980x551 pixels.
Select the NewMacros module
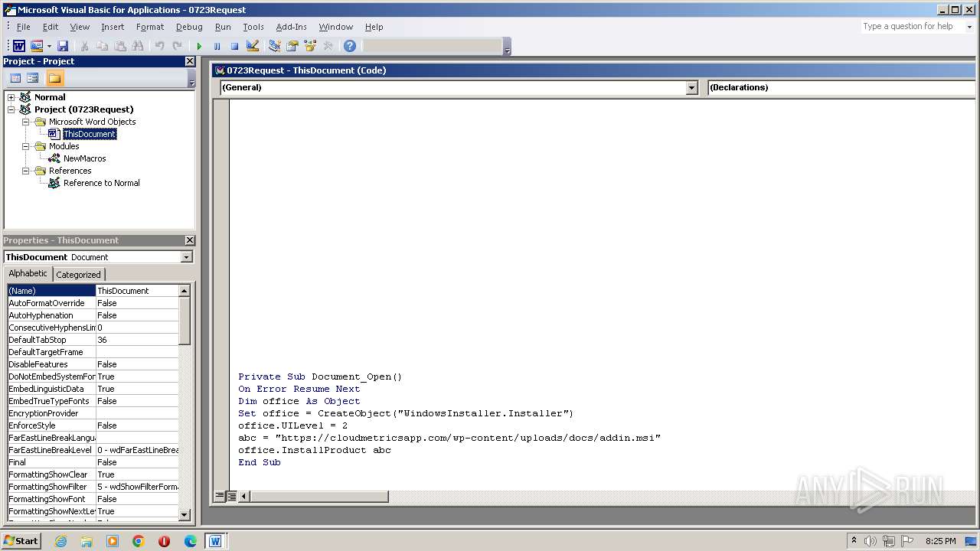(84, 158)
